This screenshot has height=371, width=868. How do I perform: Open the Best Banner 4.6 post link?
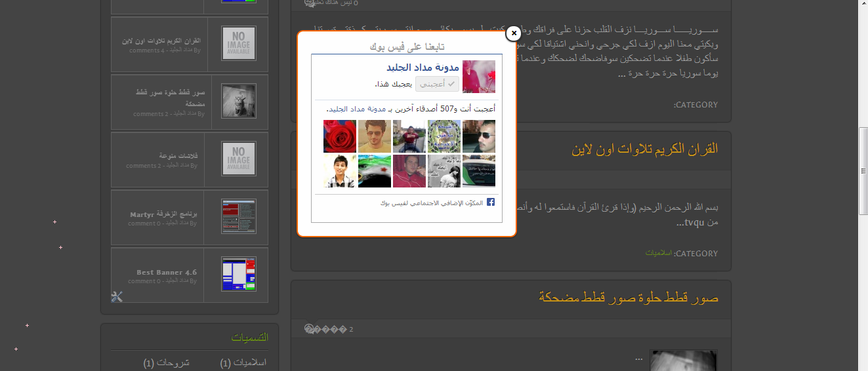pos(167,272)
